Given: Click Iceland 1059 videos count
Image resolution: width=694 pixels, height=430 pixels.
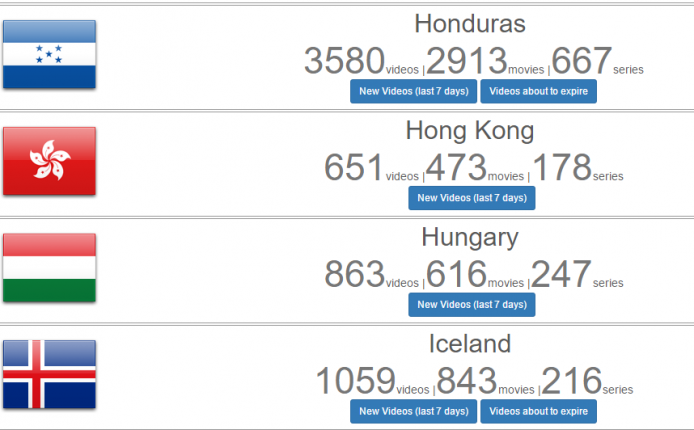Looking at the screenshot, I should coord(356,381).
